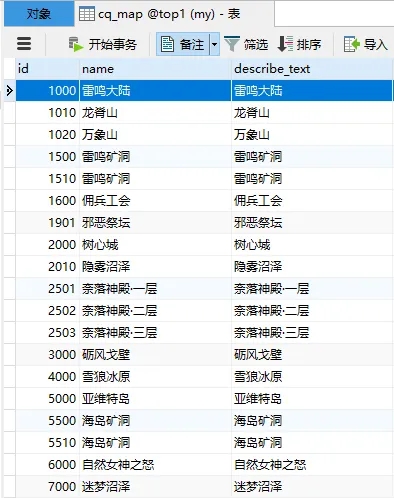Click the name column header
This screenshot has height=498, width=394.
click(155, 69)
